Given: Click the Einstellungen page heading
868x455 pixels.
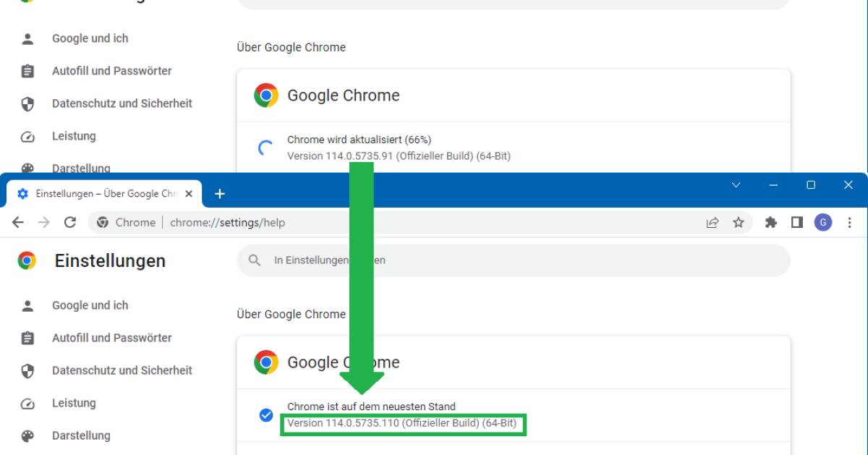Looking at the screenshot, I should [x=110, y=261].
